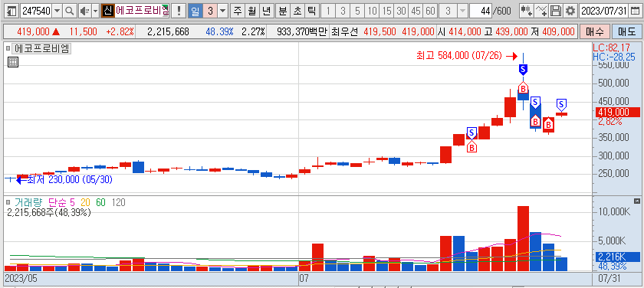The height and width of the screenshot is (288, 644).
Task: Select the 분 minute chart tab
Action: [x=283, y=11]
